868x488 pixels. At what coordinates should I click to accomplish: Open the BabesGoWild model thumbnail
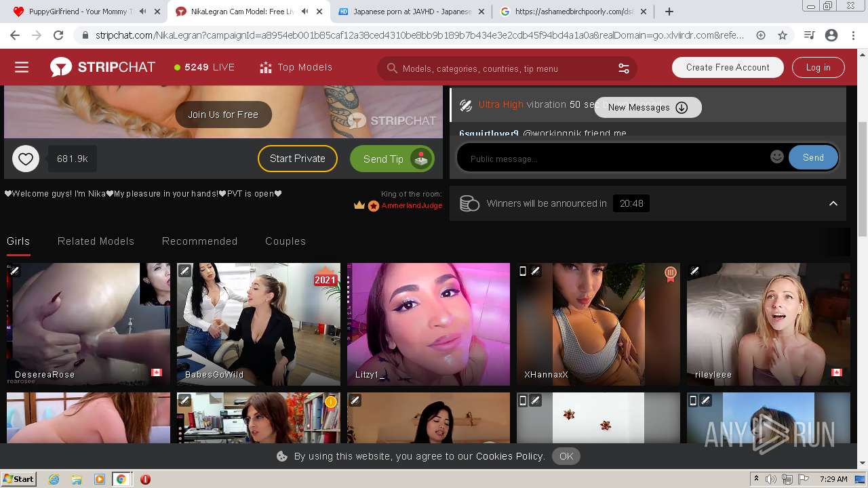[x=258, y=324]
